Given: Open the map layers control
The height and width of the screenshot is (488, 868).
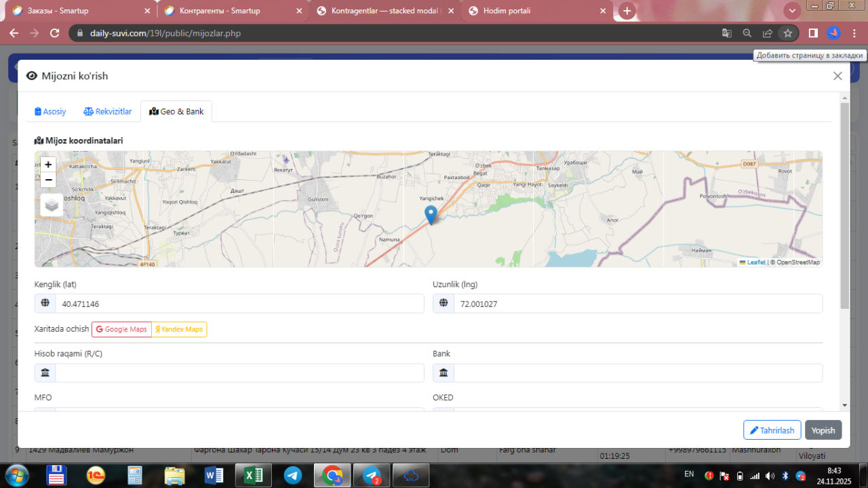Looking at the screenshot, I should (52, 204).
